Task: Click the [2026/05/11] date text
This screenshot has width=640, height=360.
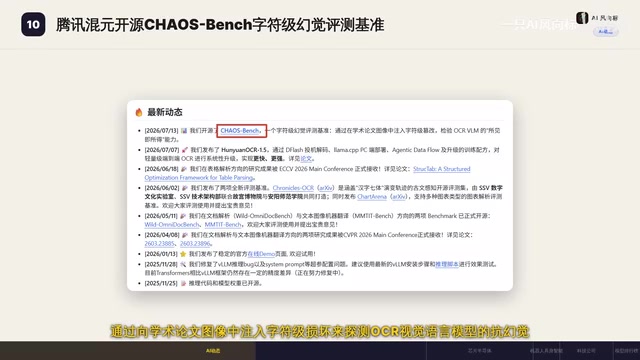Action: coord(161,216)
